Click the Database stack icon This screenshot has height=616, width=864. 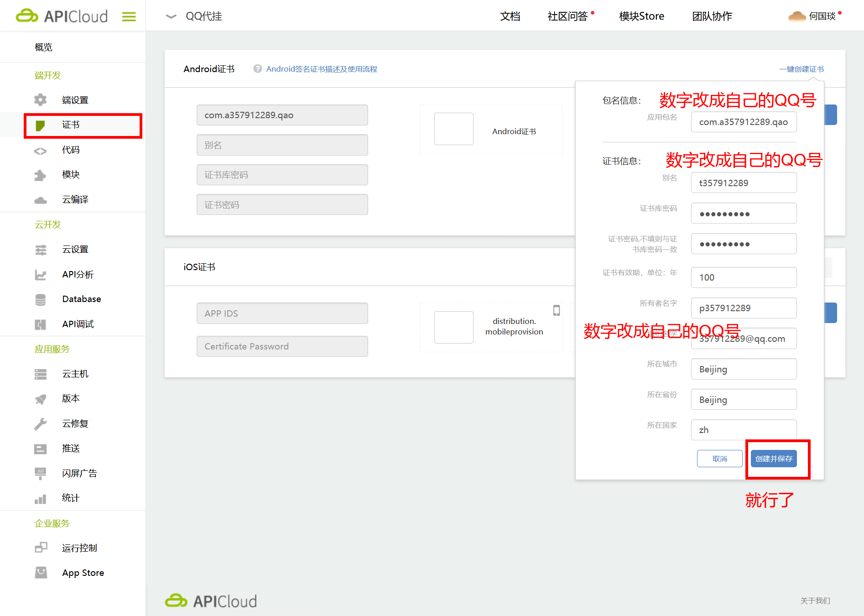[41, 299]
